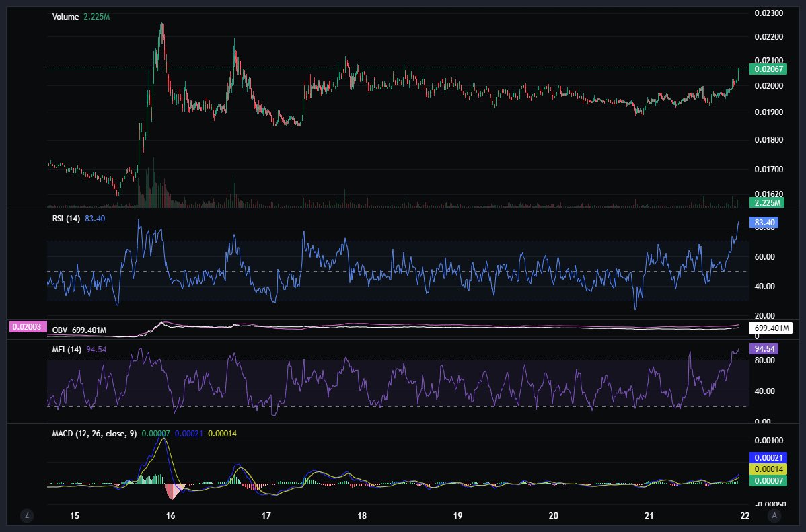Select the MACD (12, 26, close, 9) label

[x=94, y=434]
